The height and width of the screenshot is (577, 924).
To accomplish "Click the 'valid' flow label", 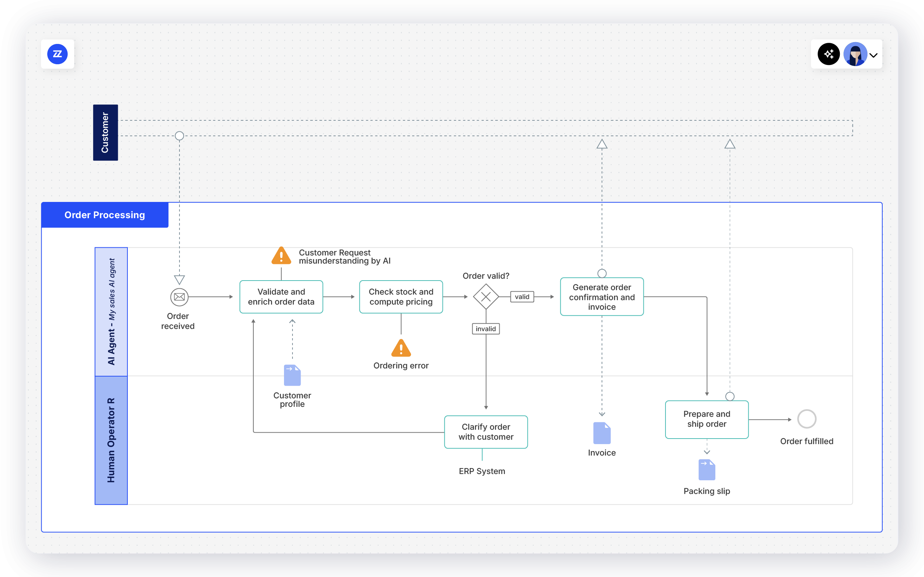I will [522, 296].
